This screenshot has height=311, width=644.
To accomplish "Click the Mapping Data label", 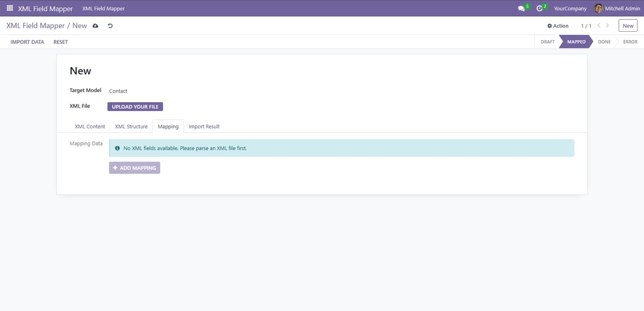I will 86,144.
